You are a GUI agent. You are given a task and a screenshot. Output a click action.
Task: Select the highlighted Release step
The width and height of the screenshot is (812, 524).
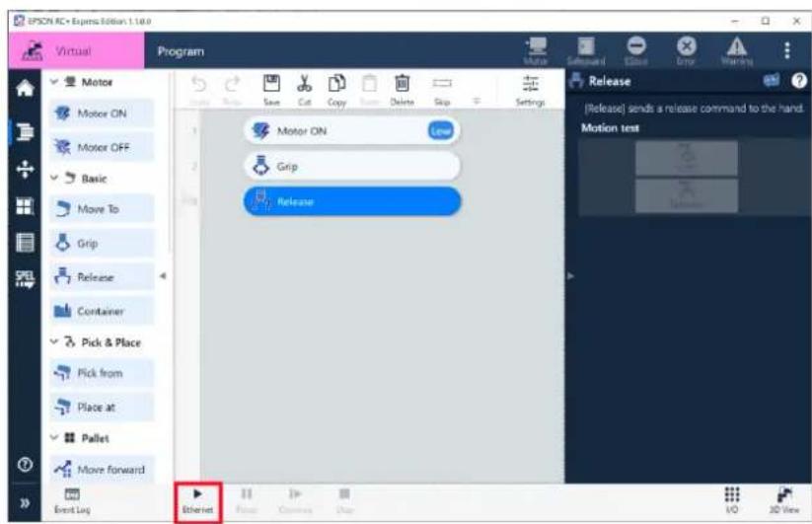click(351, 201)
